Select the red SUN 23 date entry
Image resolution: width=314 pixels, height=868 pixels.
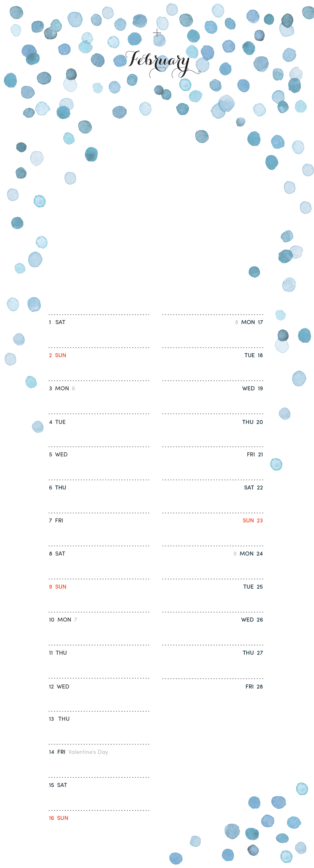[x=253, y=520]
